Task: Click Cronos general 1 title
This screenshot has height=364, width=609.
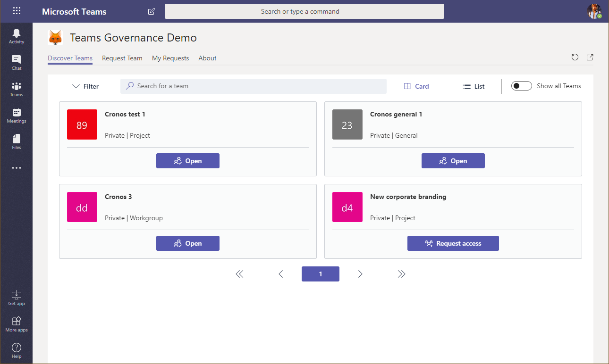Action: point(396,114)
